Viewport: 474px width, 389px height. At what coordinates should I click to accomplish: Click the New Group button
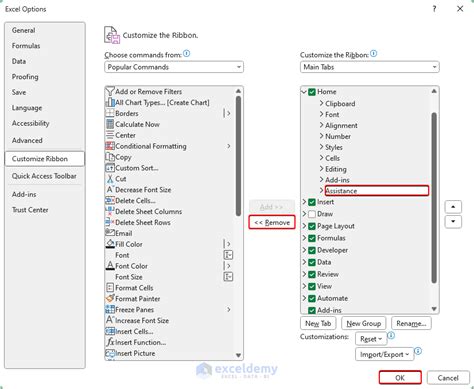[x=363, y=323]
